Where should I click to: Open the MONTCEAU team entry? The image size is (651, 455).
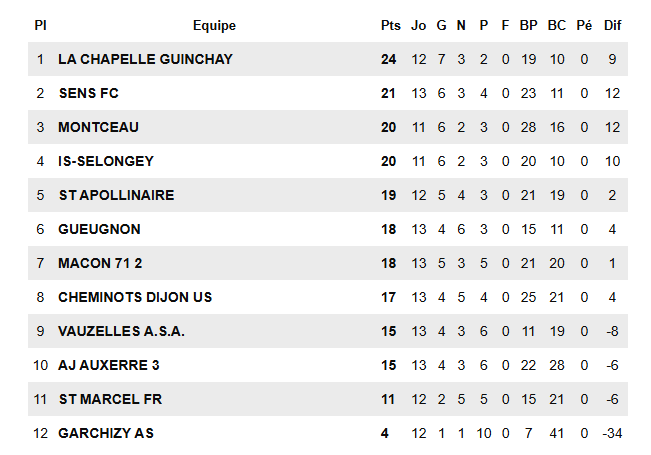(98, 127)
